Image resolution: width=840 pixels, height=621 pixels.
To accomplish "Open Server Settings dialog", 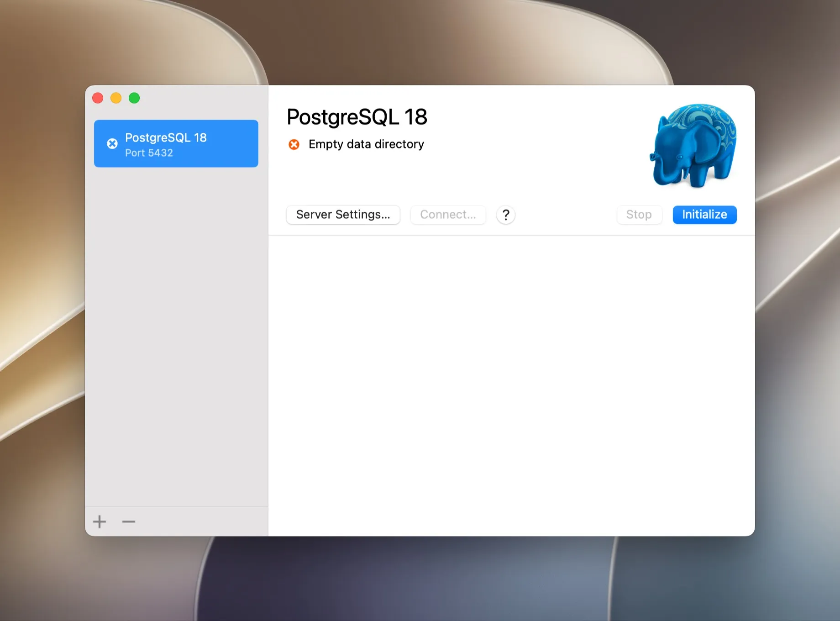I will (343, 215).
